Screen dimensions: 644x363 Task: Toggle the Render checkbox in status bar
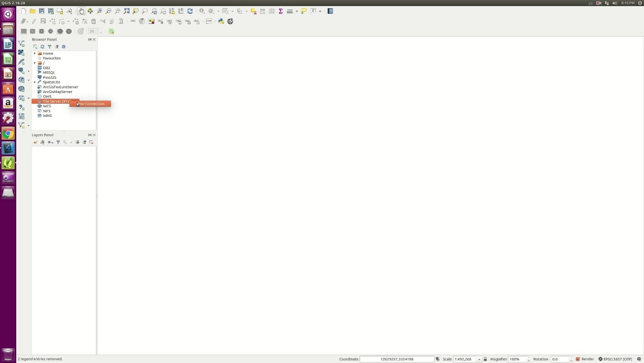pos(578,359)
